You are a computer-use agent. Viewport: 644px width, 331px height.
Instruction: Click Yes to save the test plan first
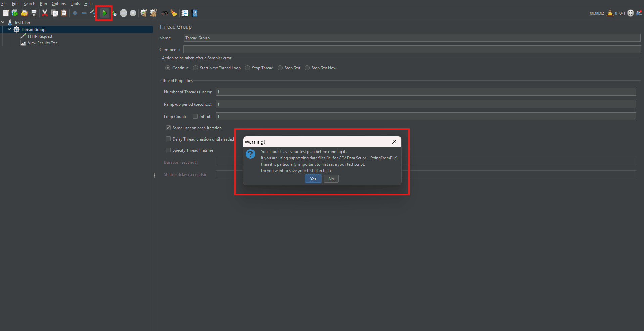click(x=313, y=179)
